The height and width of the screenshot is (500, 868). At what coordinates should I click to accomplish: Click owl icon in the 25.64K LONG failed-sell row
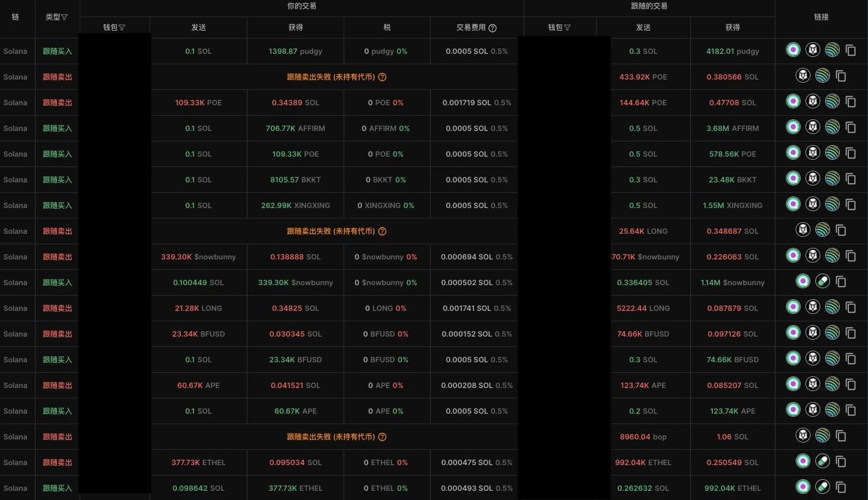802,230
